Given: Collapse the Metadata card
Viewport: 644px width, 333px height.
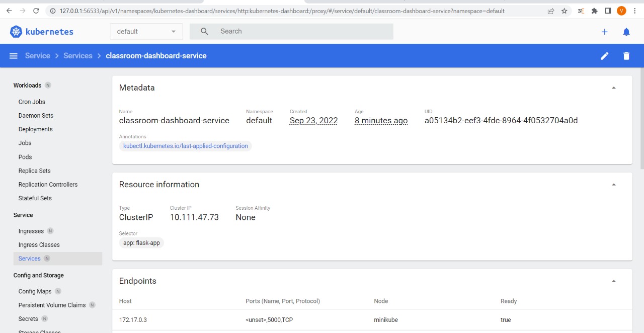Looking at the screenshot, I should point(613,87).
